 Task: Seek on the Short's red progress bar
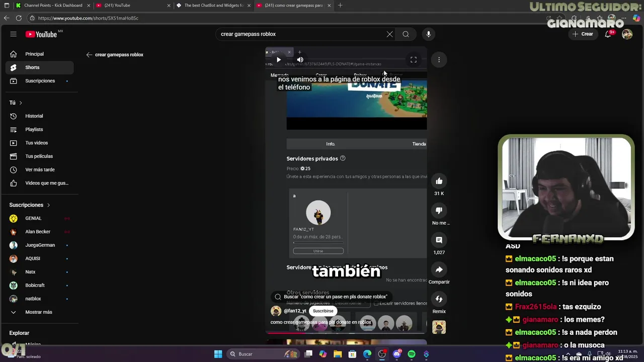click(x=346, y=332)
